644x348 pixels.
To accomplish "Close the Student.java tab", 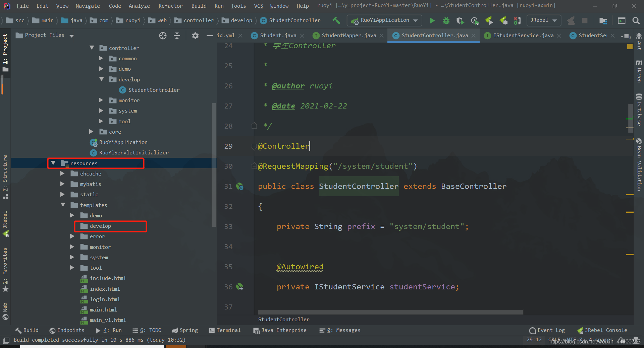I will pyautogui.click(x=302, y=36).
